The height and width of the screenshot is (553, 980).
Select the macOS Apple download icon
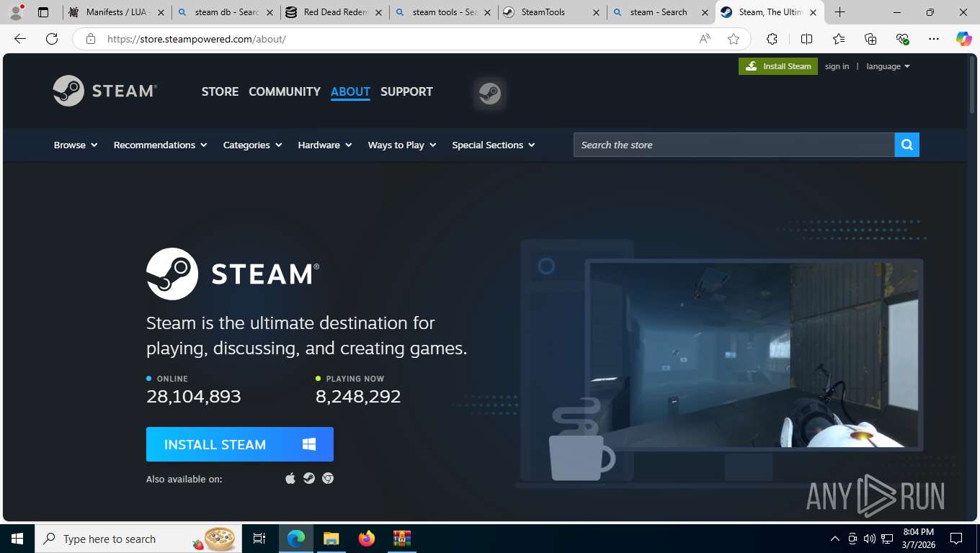(290, 478)
